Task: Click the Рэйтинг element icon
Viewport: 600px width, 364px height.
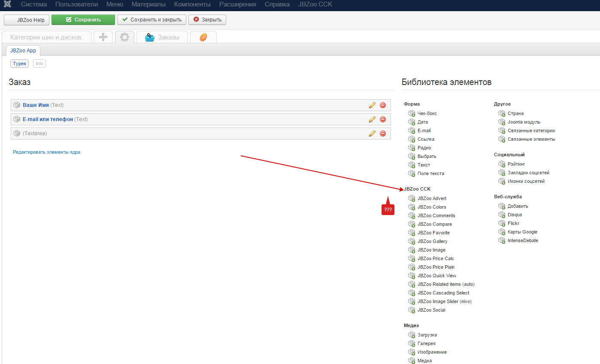Action: tap(502, 164)
